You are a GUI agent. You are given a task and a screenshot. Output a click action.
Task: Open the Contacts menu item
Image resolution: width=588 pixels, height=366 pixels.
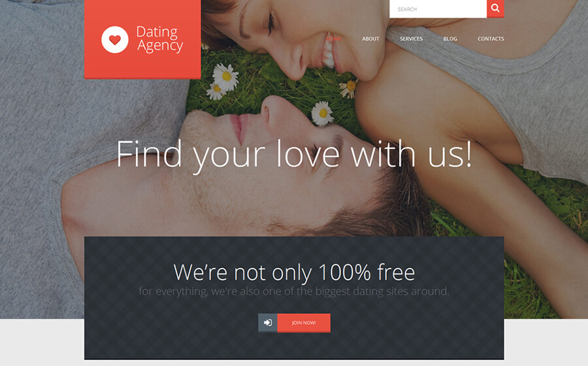(x=491, y=39)
